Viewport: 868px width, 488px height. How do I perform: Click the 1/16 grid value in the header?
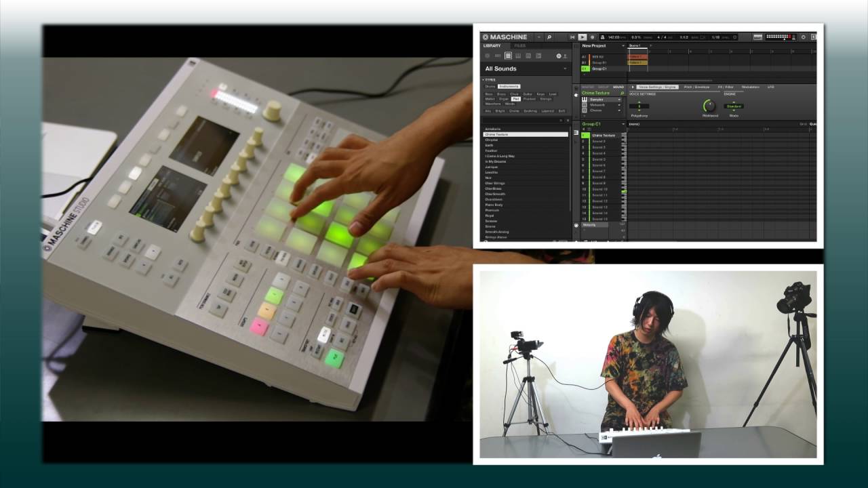pos(715,37)
